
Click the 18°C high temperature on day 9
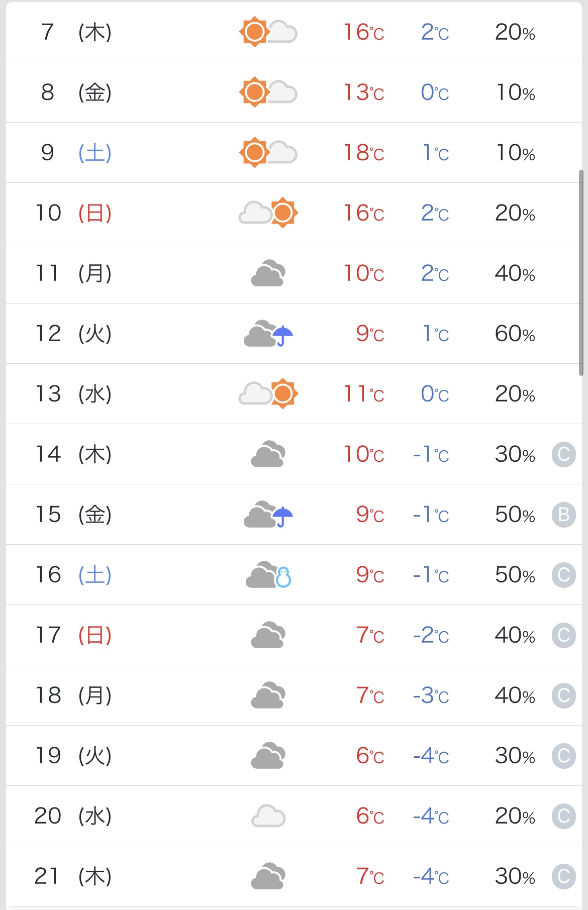pos(363,153)
